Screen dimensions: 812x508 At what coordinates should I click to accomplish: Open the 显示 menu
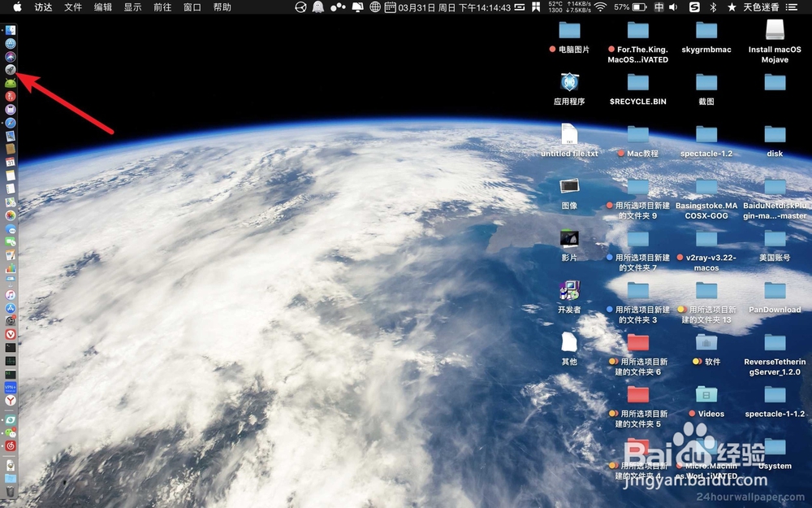pos(132,7)
